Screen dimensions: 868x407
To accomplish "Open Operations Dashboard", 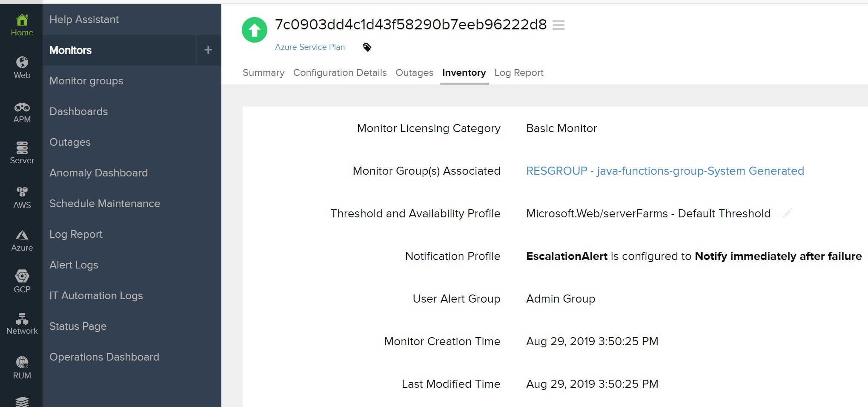I will tap(104, 357).
